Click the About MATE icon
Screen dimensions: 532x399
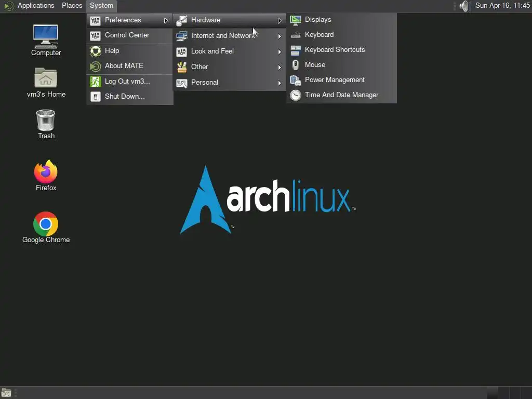(96, 66)
